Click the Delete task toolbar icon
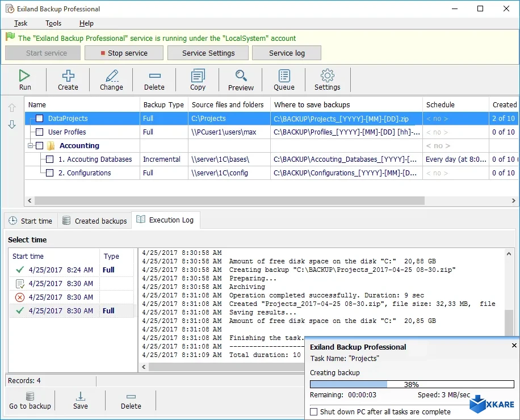The height and width of the screenshot is (420, 520). pos(154,76)
